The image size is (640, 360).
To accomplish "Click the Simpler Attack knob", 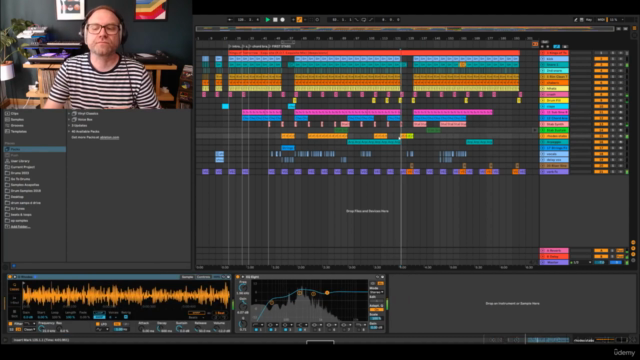I will tap(140, 329).
